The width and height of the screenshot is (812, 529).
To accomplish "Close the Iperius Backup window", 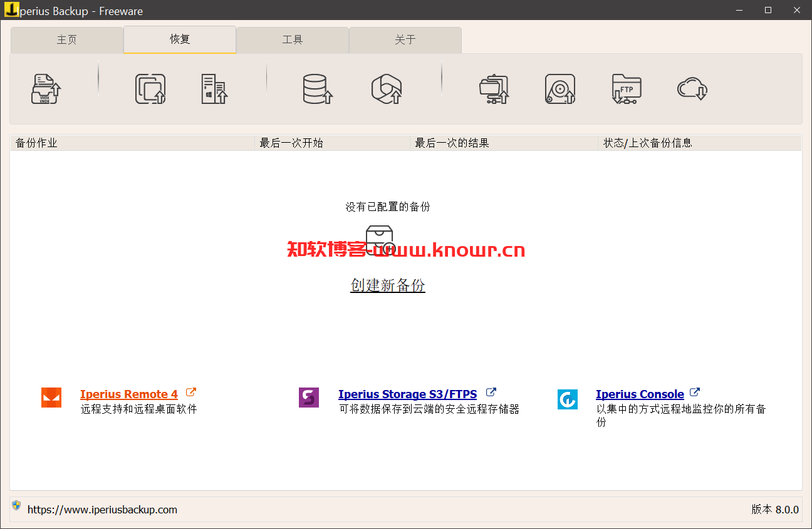I will [x=797, y=10].
